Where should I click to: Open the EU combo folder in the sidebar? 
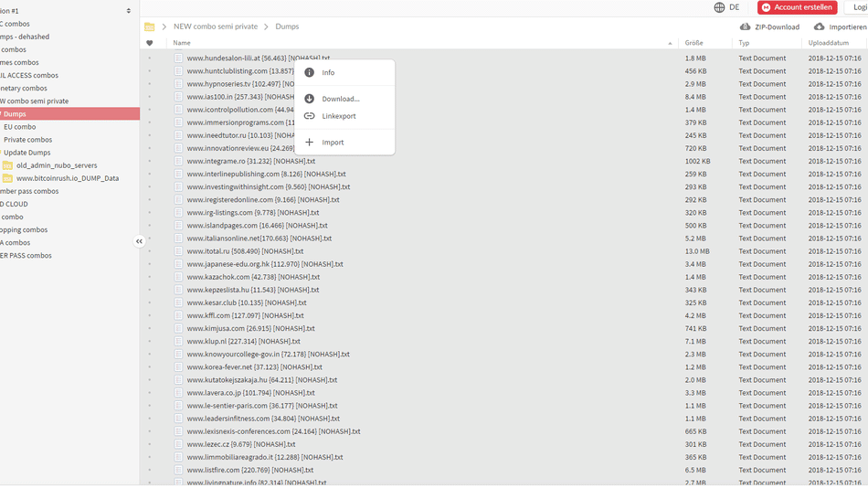pos(19,127)
